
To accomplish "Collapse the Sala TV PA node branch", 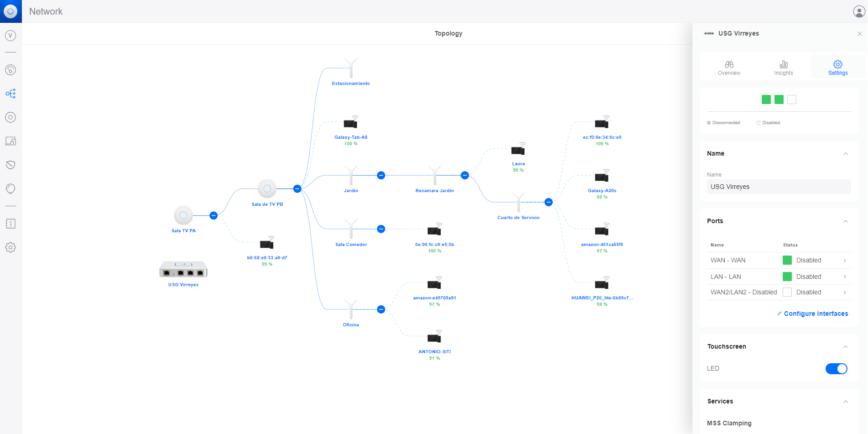I will 213,215.
